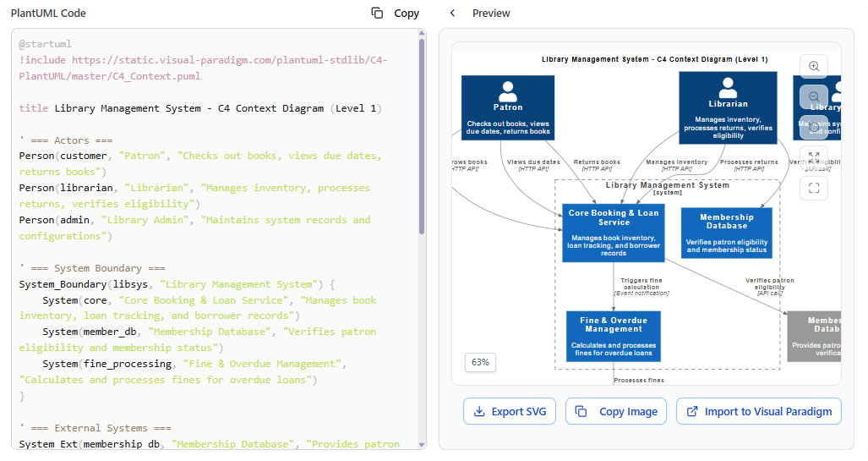Collapse the panel using chevron beside Preview

tap(452, 13)
